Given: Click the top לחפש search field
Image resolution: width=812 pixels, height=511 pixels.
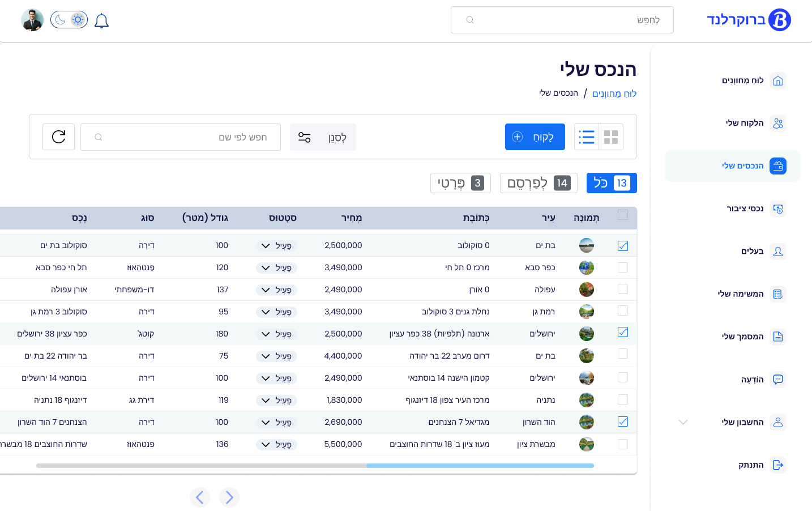Looking at the screenshot, I should click(x=562, y=20).
